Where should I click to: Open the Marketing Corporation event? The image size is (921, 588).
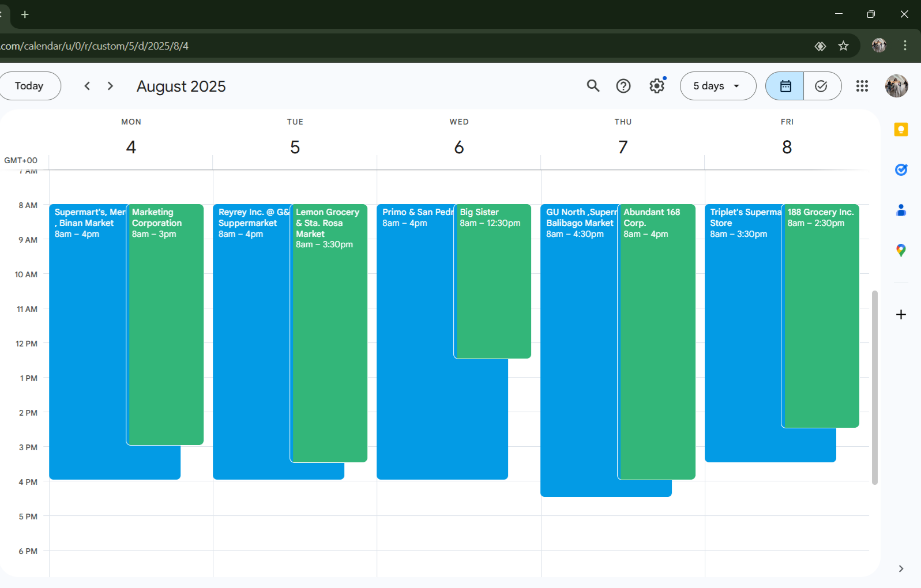166,325
